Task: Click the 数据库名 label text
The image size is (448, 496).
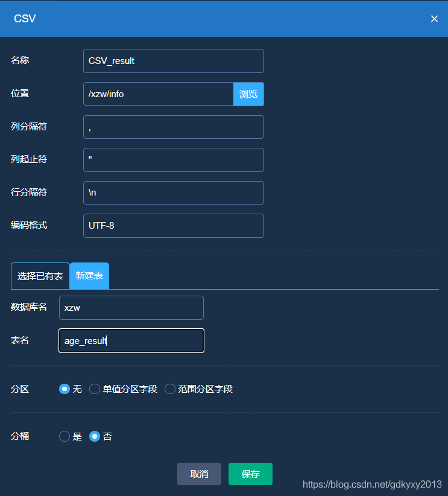Action: coord(29,307)
